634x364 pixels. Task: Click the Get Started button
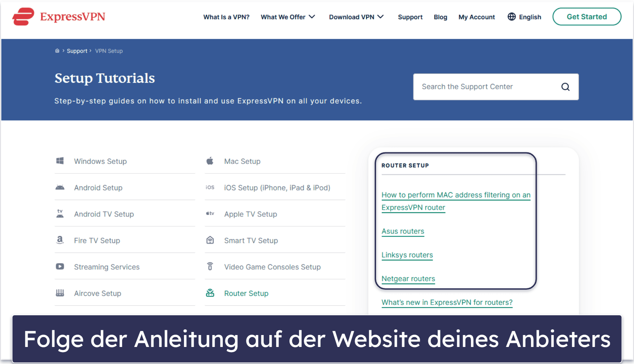tap(587, 17)
